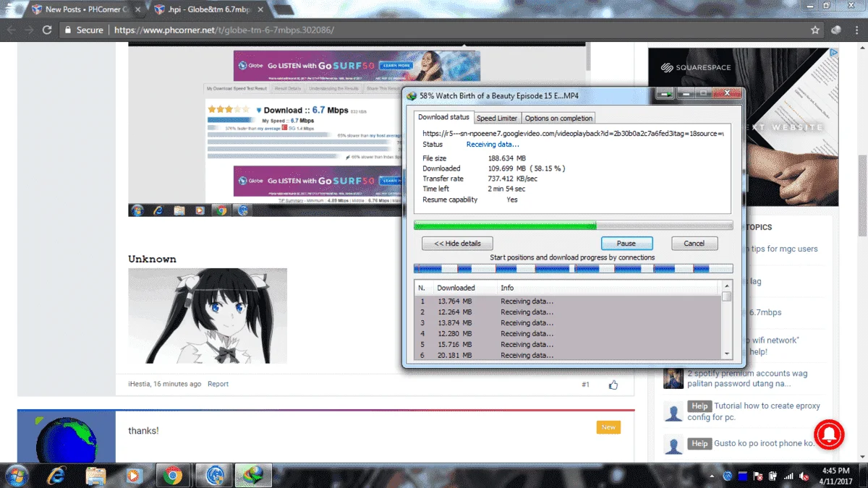Click the spotify topic poster avatar
868x488 pixels.
click(x=673, y=379)
